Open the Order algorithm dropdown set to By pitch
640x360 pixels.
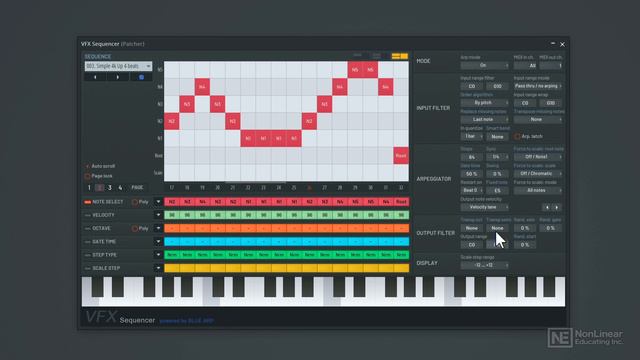(484, 103)
